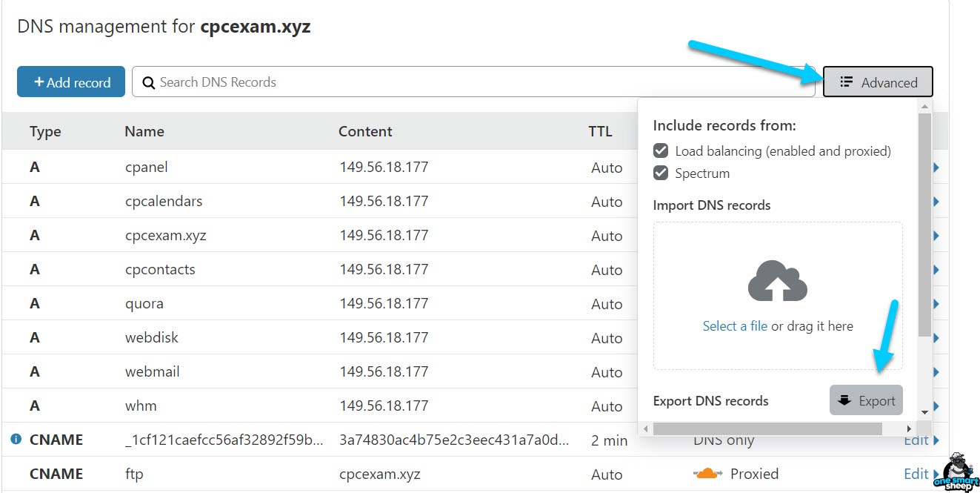The image size is (980, 493).
Task: Click the '3a74830ac4b75e2c3eec431a7a0d...' content value
Action: pos(454,440)
